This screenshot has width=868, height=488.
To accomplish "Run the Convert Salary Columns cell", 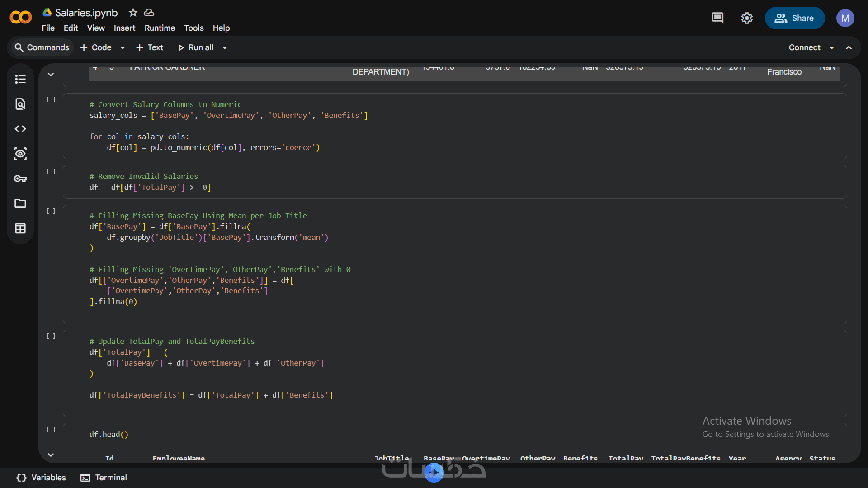I will tap(51, 99).
